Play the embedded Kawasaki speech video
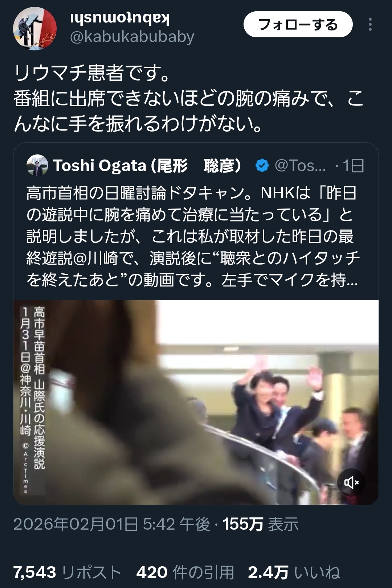Viewport: 392px width, 588px height. (196, 402)
